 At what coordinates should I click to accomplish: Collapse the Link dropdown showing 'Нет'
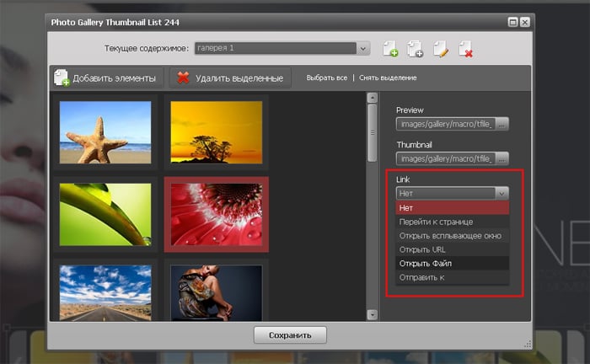point(502,193)
